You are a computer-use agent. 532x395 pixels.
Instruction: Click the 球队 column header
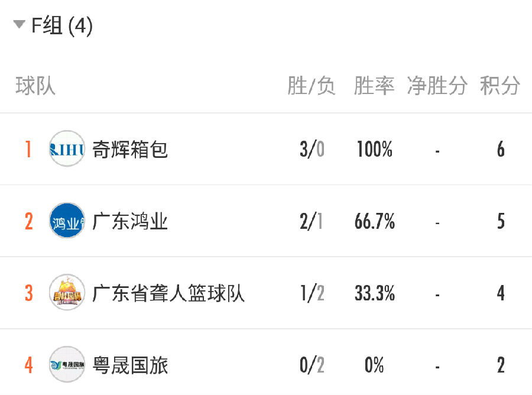tap(35, 86)
